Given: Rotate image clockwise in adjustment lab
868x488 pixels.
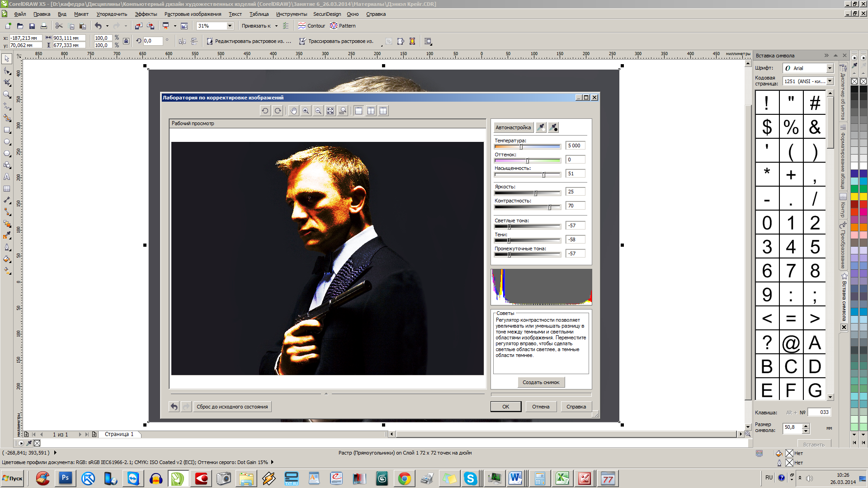Looking at the screenshot, I should (278, 111).
